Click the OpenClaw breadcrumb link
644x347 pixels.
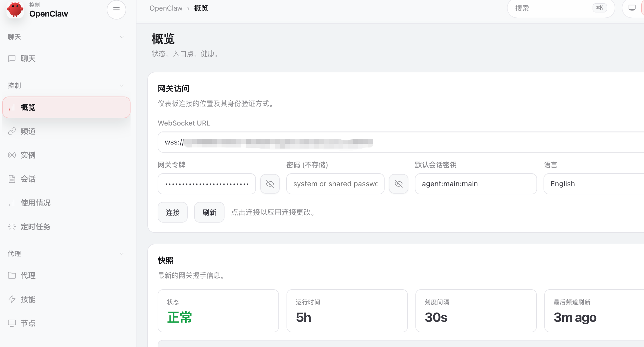point(166,8)
